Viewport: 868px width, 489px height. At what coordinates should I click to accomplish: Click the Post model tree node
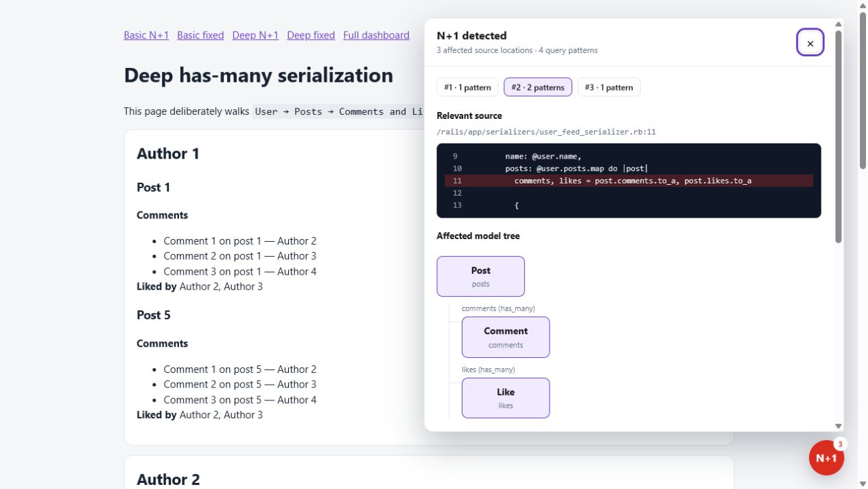[x=480, y=276]
